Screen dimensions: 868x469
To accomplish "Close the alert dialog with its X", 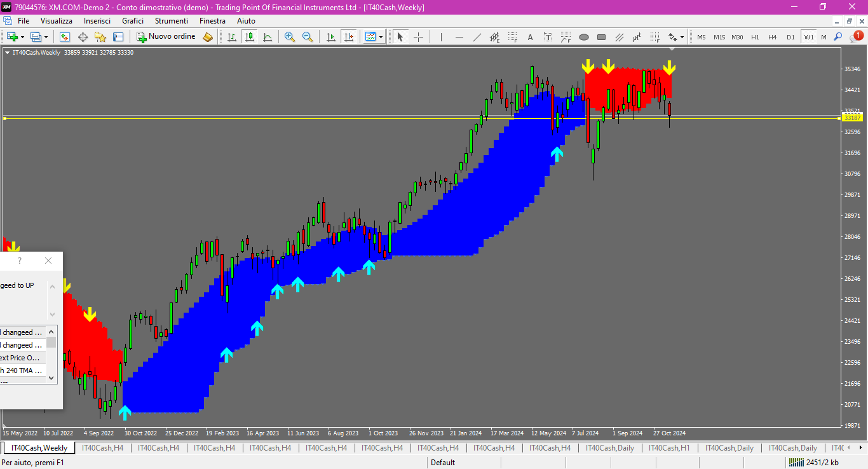I will (48, 261).
